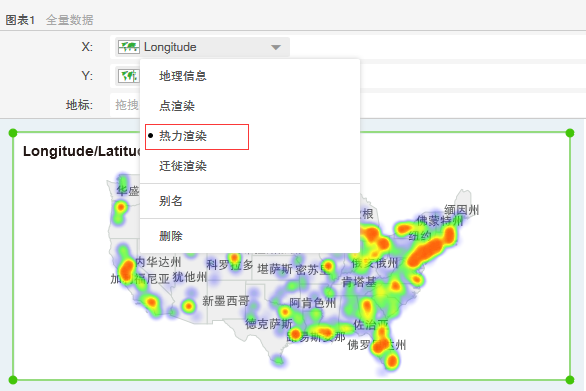
Task: Click 堪萨斯 label on map
Action: tap(275, 269)
